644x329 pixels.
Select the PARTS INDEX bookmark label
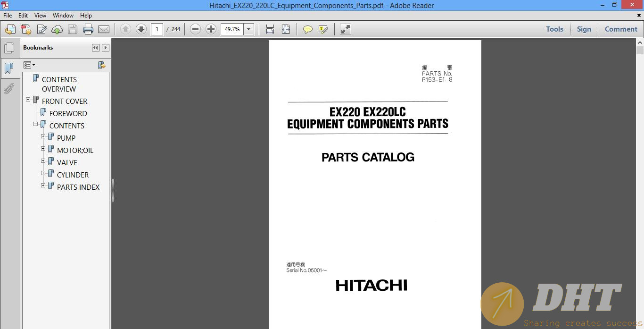[78, 187]
